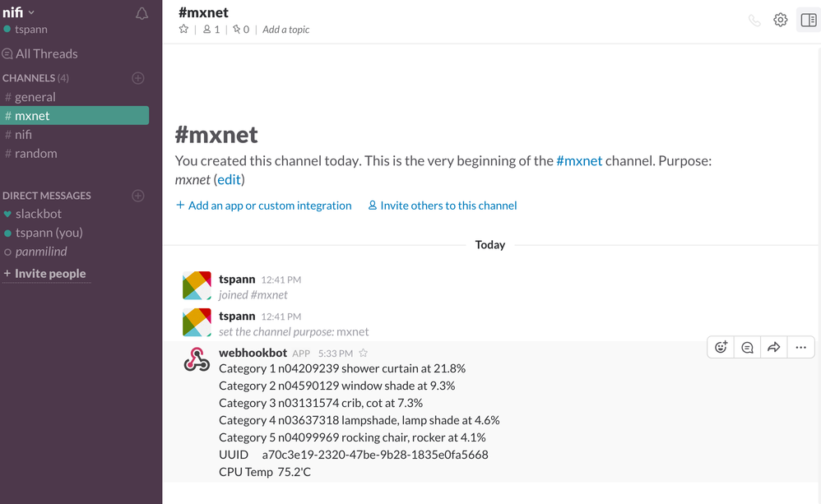The width and height of the screenshot is (821, 504).
Task: Click Invite others to this channel
Action: point(441,206)
